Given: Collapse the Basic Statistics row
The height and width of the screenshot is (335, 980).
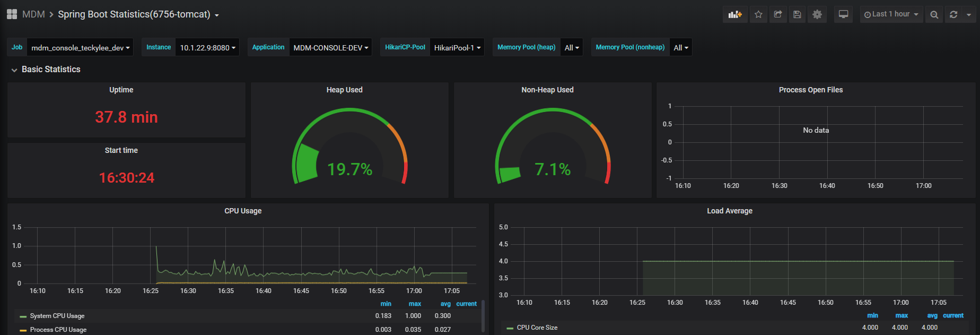Looking at the screenshot, I should pyautogui.click(x=46, y=70).
